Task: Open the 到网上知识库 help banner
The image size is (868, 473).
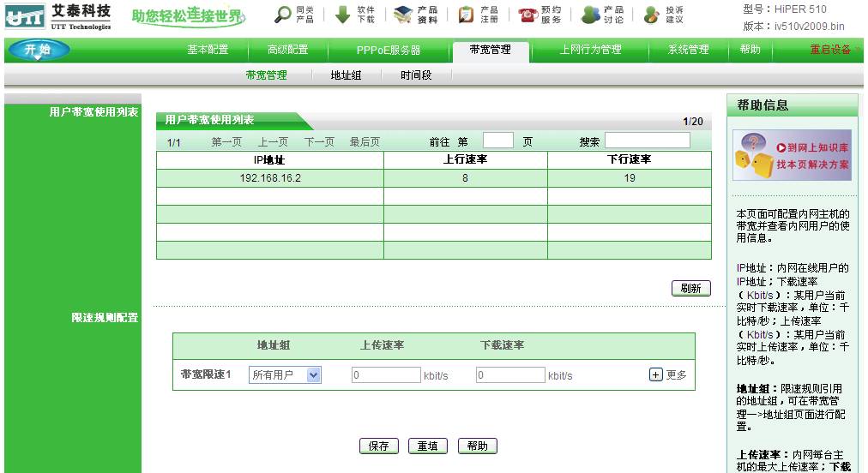Action: tap(792, 155)
